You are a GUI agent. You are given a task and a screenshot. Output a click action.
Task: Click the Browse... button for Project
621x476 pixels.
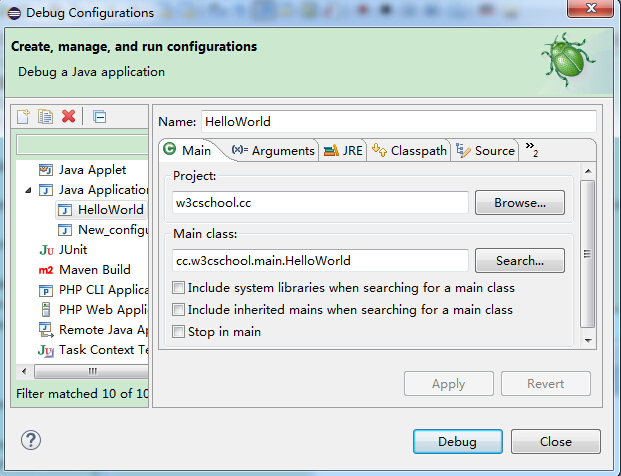coord(519,203)
